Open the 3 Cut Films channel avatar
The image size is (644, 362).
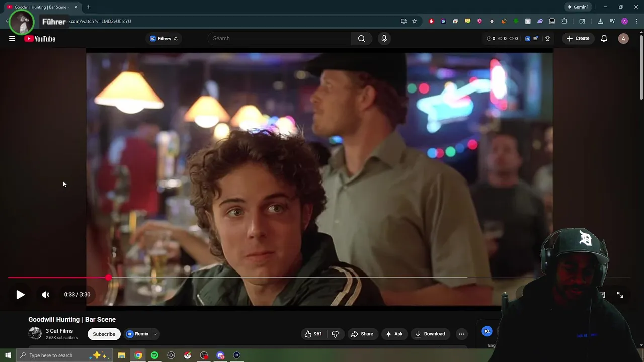35,333
